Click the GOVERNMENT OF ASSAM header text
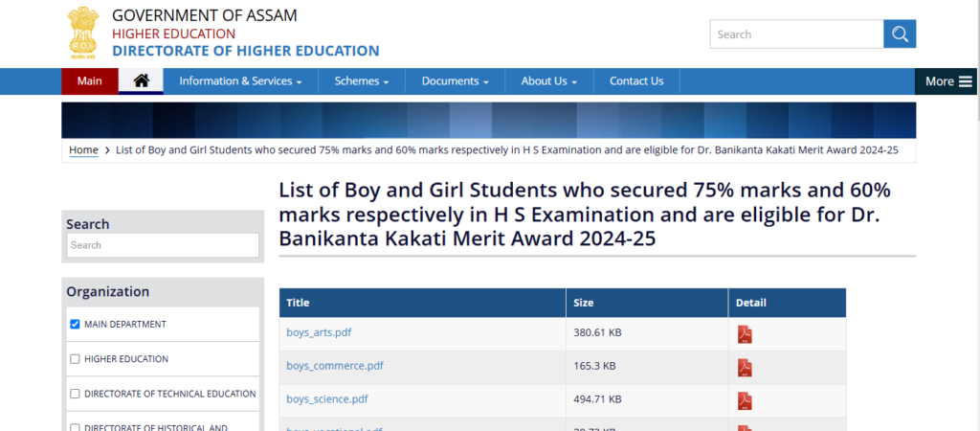This screenshot has height=431, width=980. tap(205, 15)
